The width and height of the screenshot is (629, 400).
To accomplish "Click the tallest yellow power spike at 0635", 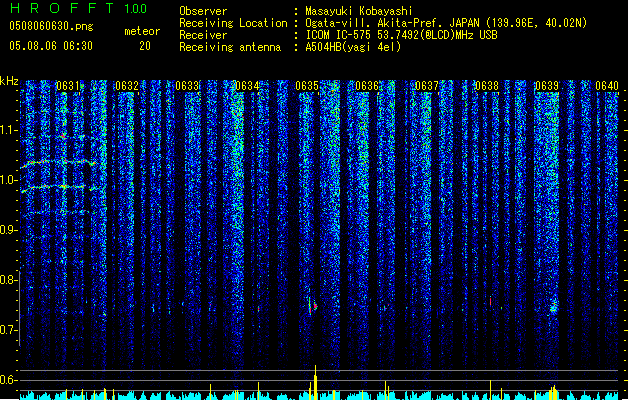I will click(315, 382).
